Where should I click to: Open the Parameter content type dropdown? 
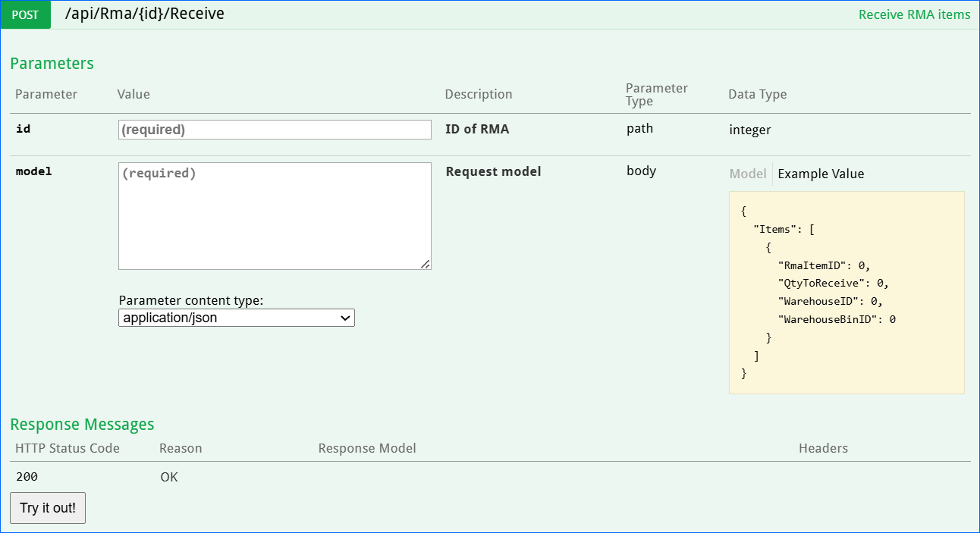(x=237, y=318)
